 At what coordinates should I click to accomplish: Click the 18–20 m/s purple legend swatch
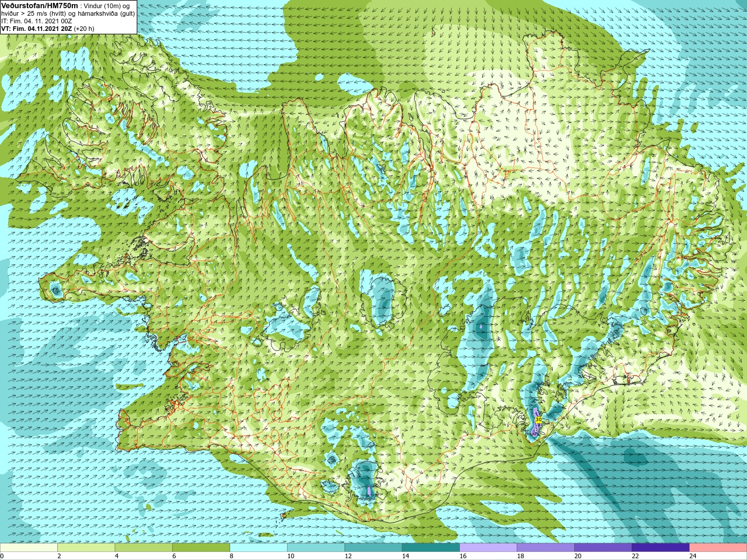546,548
